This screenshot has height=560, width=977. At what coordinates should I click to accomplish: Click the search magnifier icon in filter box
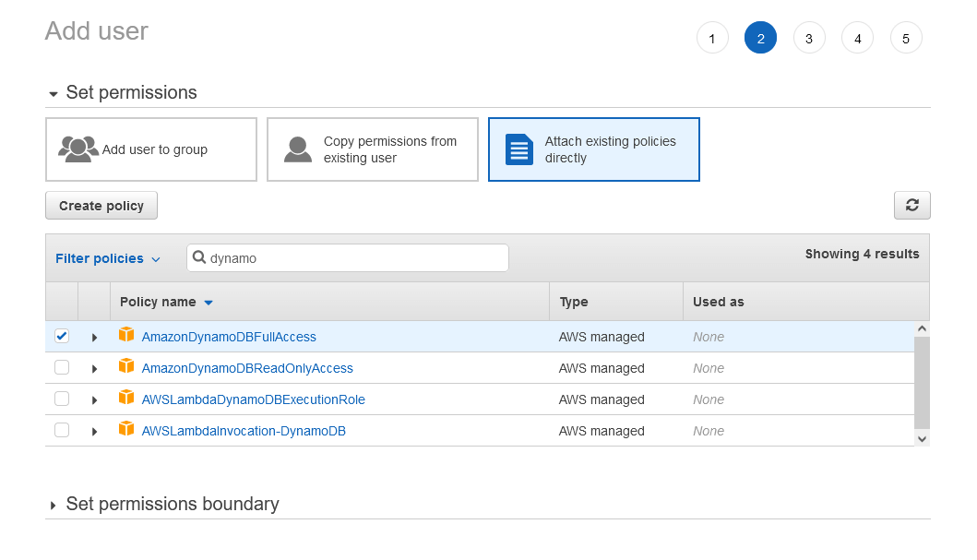coord(198,257)
